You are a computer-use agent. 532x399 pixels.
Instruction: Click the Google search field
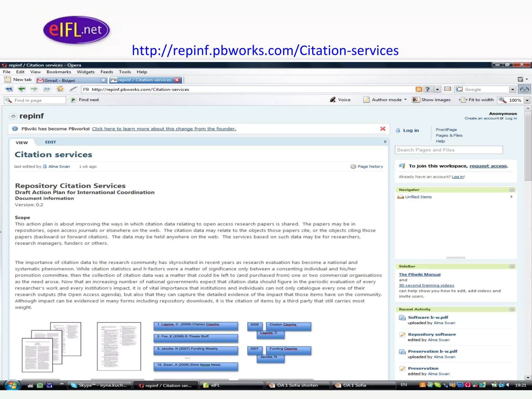pos(486,89)
